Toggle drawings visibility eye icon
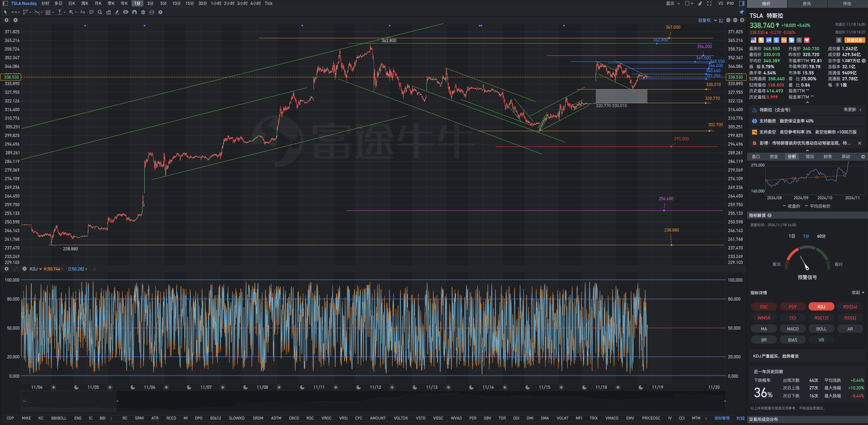868x425 pixels. tap(126, 12)
